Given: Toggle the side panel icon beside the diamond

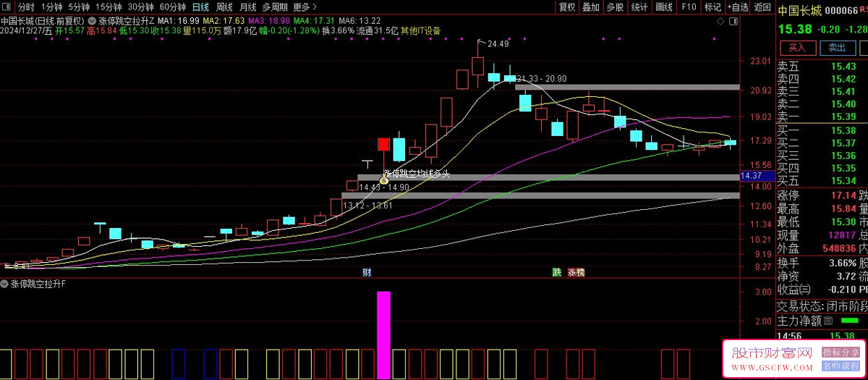Looking at the screenshot, I should click(732, 22).
